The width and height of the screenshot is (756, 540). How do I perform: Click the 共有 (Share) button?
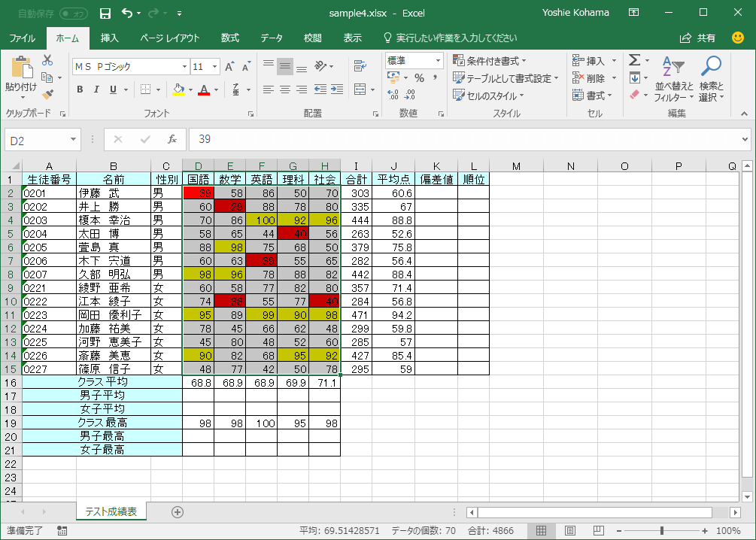(706, 38)
